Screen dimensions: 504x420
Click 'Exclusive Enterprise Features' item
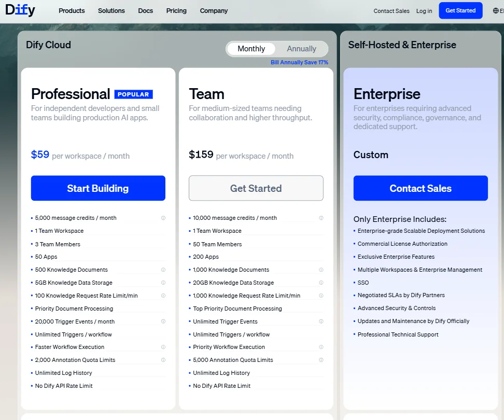(396, 257)
